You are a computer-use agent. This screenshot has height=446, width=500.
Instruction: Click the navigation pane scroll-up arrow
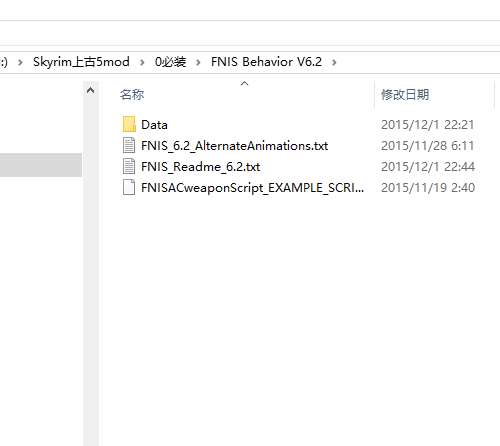point(90,90)
